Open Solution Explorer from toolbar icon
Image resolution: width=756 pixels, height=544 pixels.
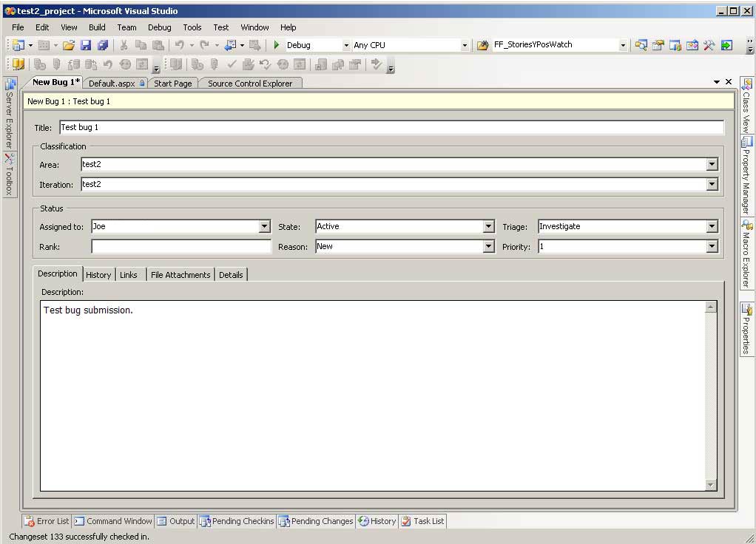point(641,45)
